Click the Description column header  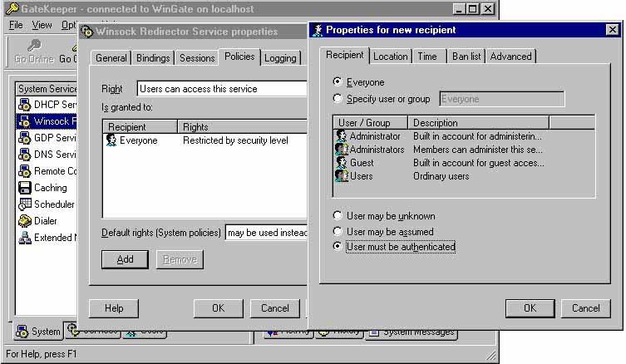(x=479, y=123)
